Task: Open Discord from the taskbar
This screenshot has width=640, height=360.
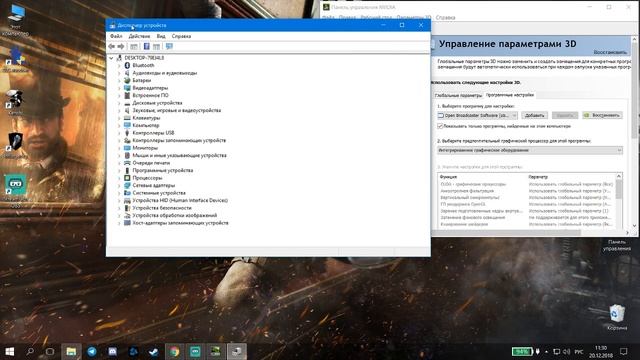Action: tap(113, 351)
